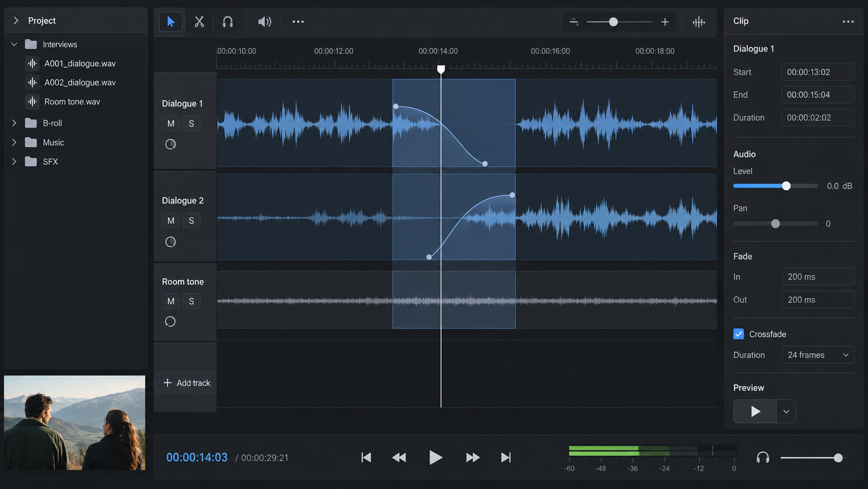Toggle the Project panel chevron

[16, 20]
